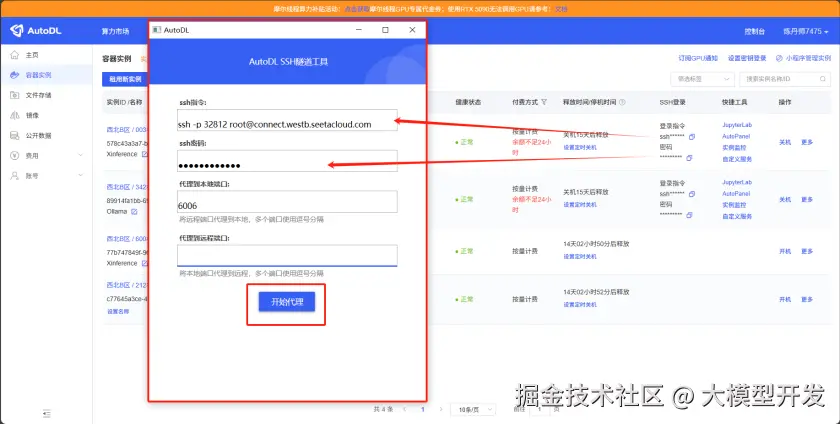Viewport: 840px width, 424px height.
Task: Open the 10条/页 page size dropdown
Action: pyautogui.click(x=473, y=410)
